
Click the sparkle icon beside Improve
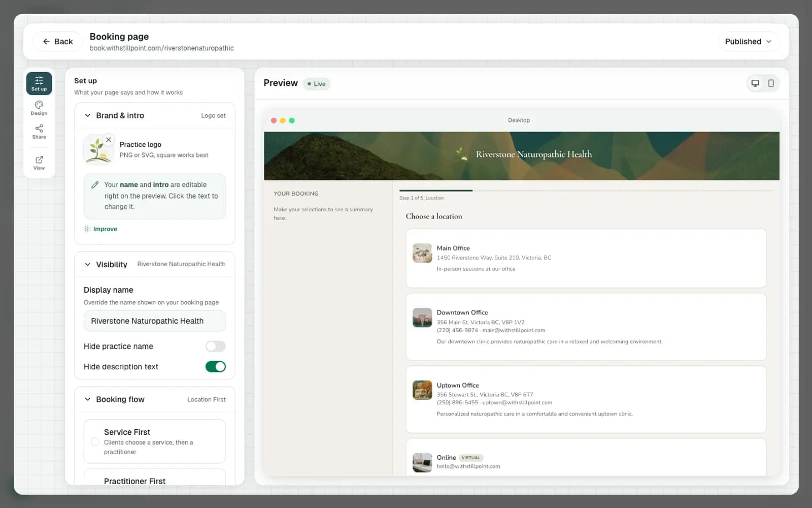click(x=87, y=229)
